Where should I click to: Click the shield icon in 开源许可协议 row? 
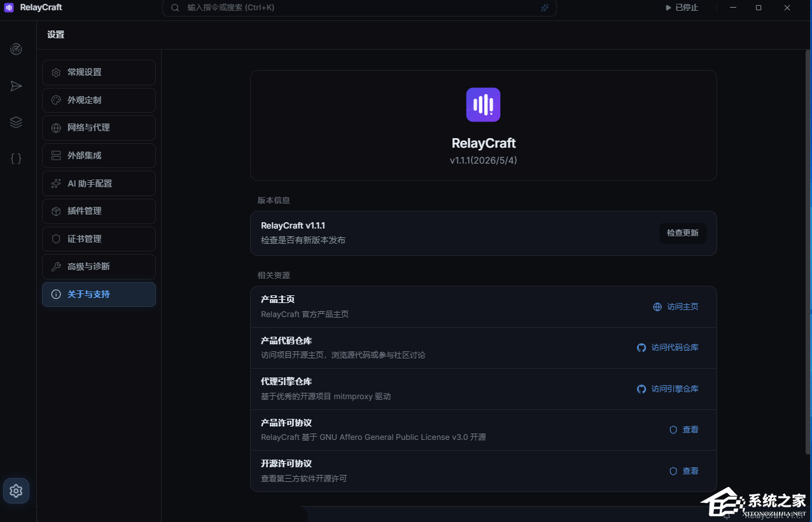(x=673, y=471)
